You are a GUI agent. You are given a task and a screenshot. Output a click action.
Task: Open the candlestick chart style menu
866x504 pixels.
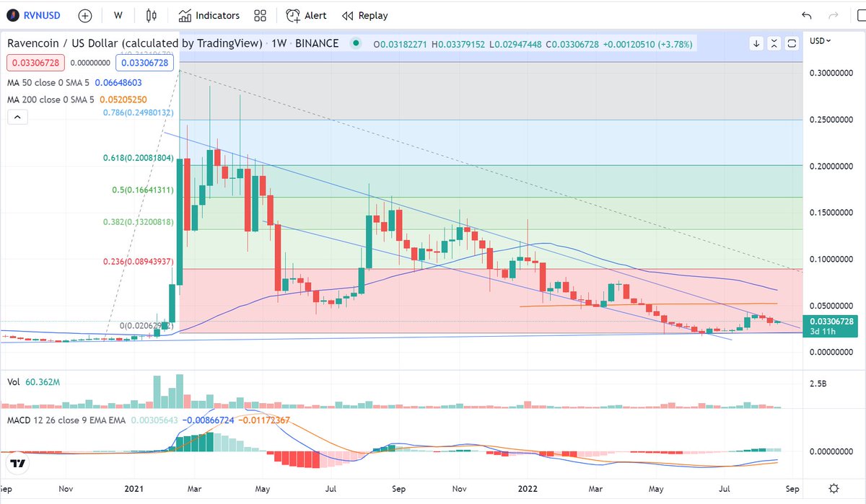(x=151, y=15)
